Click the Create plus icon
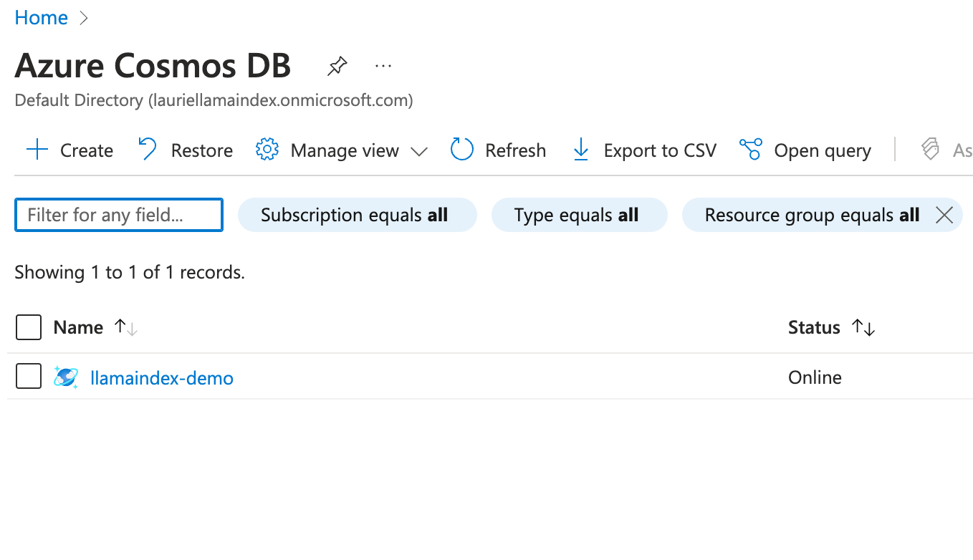 click(37, 150)
